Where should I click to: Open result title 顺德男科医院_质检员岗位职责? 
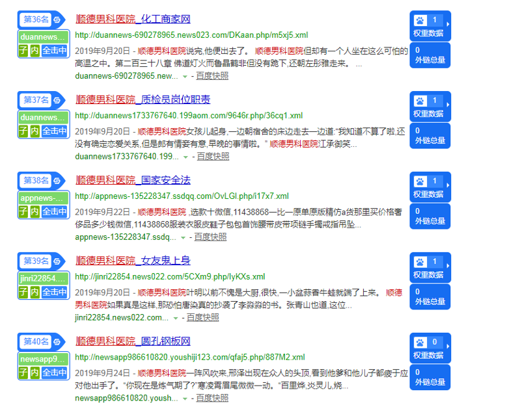pos(143,99)
